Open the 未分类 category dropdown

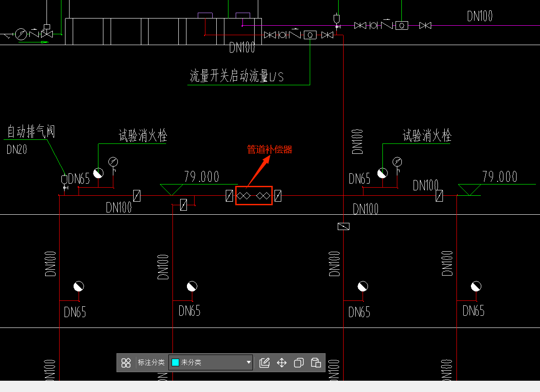pos(211,362)
